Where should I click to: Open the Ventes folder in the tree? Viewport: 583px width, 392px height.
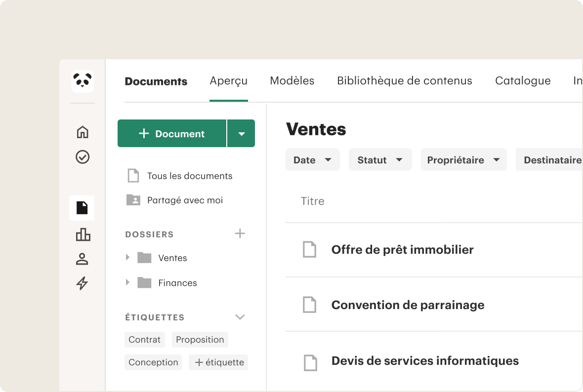tap(172, 258)
